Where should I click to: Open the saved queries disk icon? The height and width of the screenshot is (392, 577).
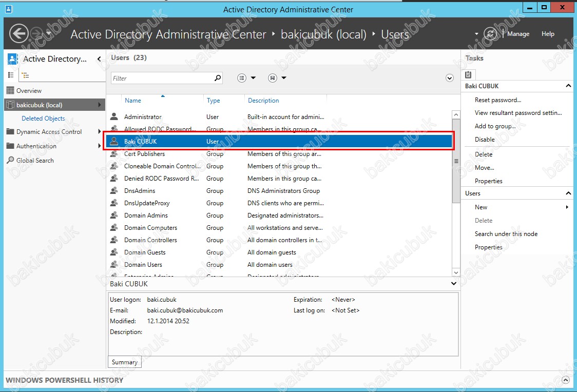tap(272, 78)
